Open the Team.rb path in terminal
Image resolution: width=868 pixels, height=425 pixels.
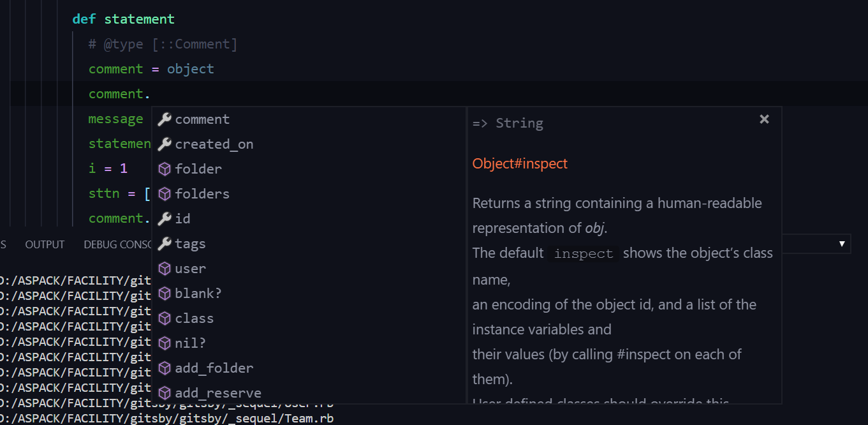[x=167, y=419]
